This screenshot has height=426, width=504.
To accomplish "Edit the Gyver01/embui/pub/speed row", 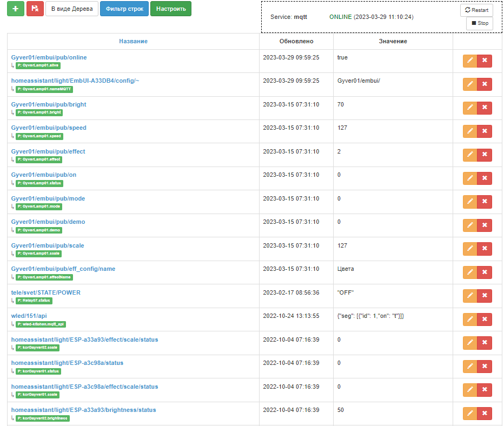I will pos(470,131).
